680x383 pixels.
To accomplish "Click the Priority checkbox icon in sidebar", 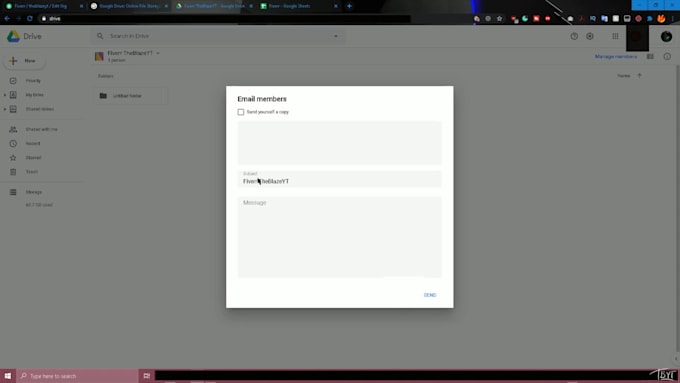I will [13, 81].
